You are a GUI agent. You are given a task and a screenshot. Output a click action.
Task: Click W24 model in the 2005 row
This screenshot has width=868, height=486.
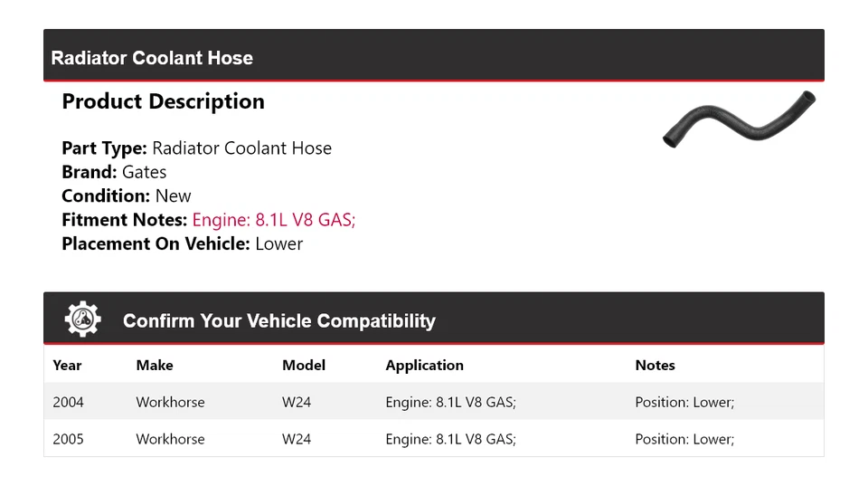(297, 439)
